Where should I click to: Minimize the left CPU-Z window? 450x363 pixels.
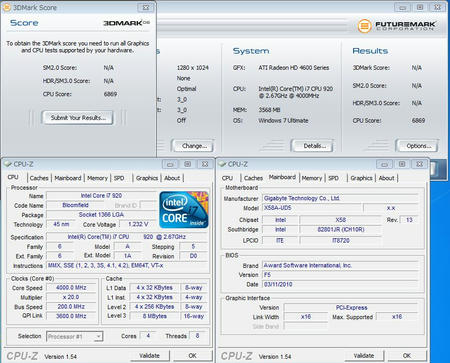point(170,164)
